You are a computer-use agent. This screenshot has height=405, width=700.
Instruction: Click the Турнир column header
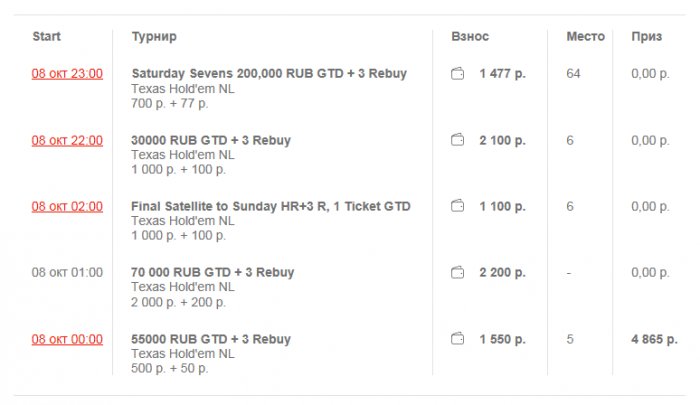click(154, 37)
